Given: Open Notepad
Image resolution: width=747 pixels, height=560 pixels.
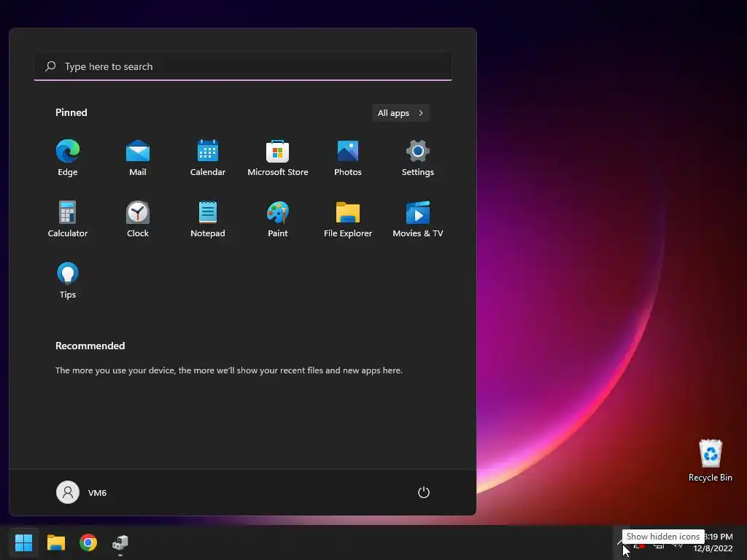Looking at the screenshot, I should click(208, 219).
